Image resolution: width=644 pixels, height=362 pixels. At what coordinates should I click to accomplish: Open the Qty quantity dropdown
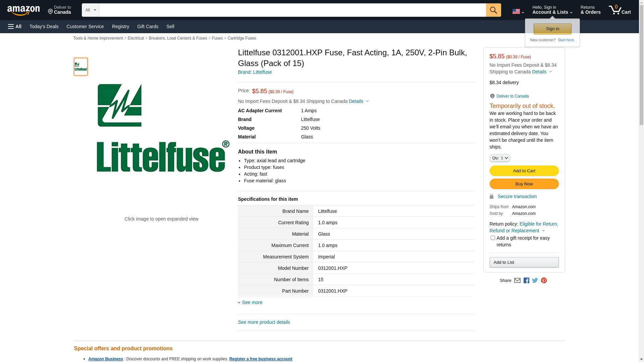499,158
